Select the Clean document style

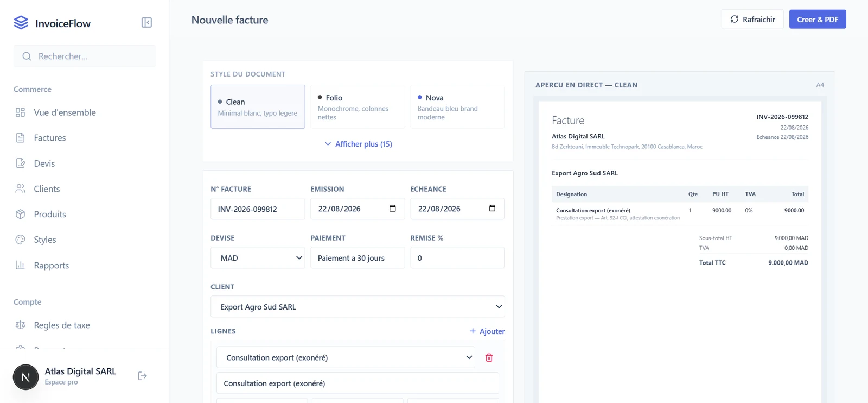[258, 106]
